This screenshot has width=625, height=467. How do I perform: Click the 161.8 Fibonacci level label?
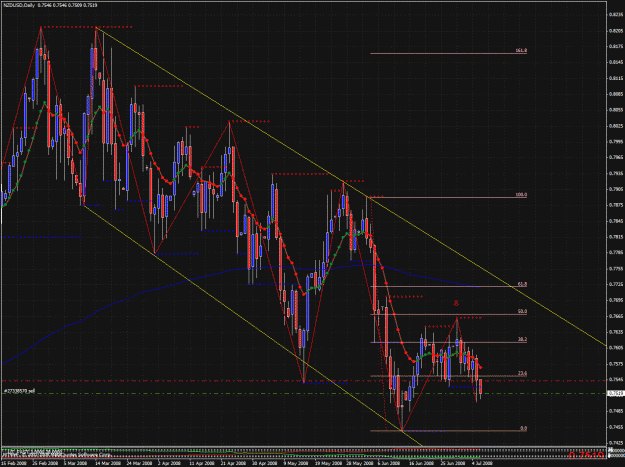521,51
